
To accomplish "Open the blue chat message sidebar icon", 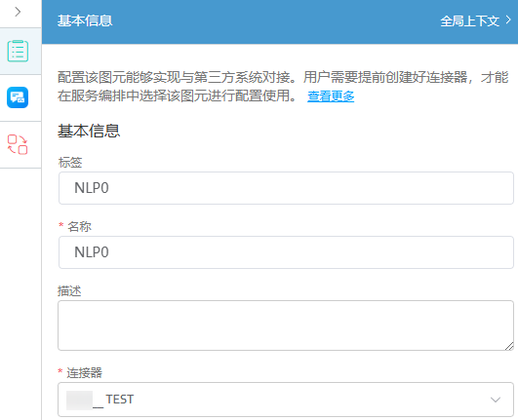I will 18,97.
